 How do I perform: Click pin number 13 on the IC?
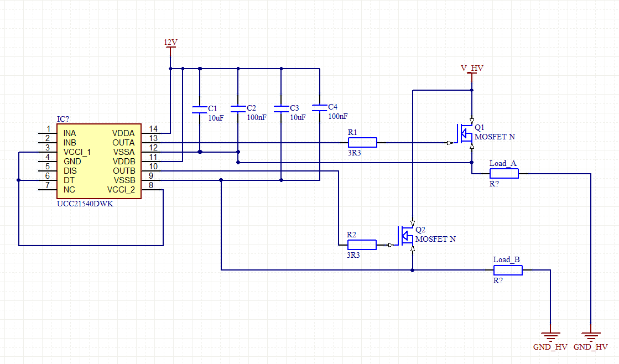pyautogui.click(x=154, y=138)
